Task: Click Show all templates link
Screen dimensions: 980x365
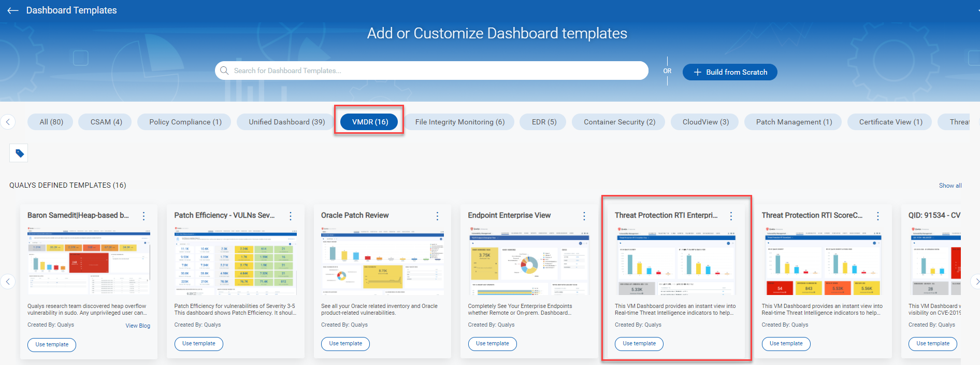Action: tap(950, 186)
